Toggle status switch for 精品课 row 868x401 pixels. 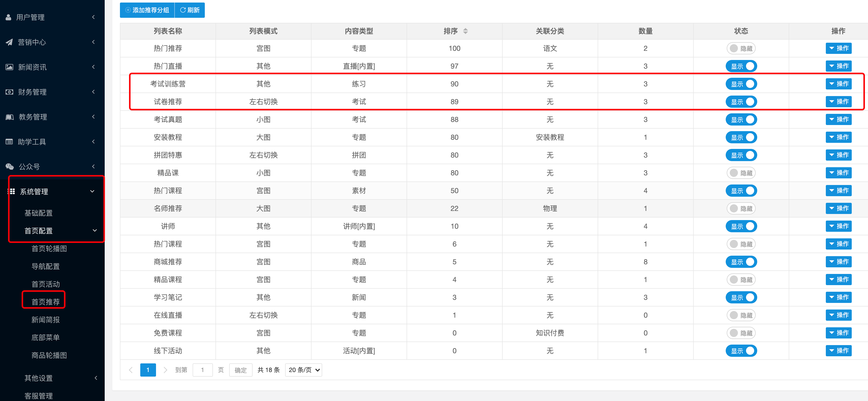[741, 173]
